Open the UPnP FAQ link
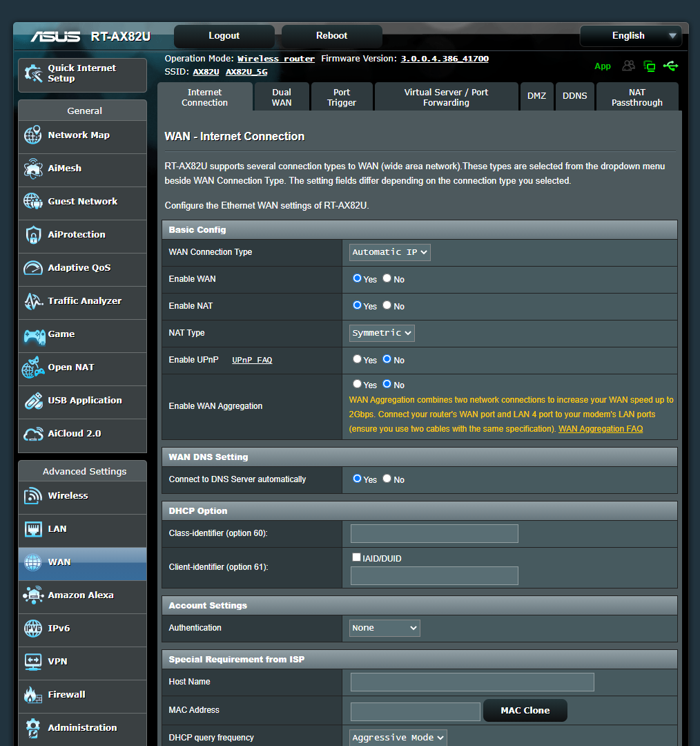 pyautogui.click(x=252, y=360)
